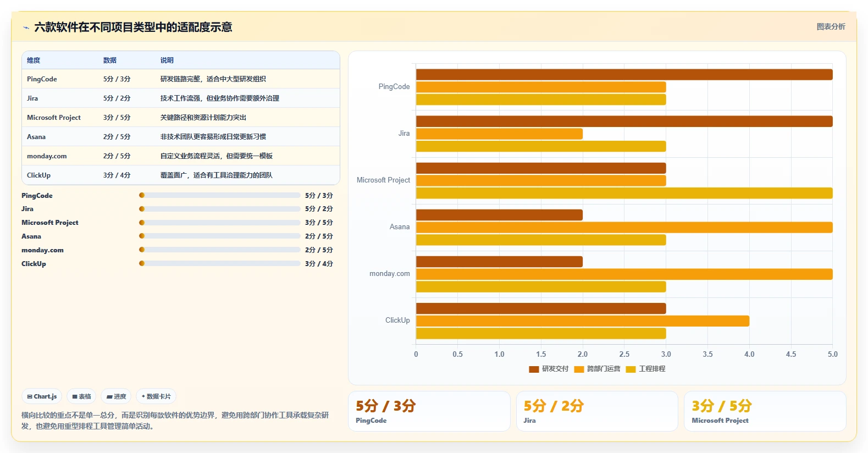
Task: Click monday.com's yellow 工程排程 bar in the chart
Action: tap(541, 286)
